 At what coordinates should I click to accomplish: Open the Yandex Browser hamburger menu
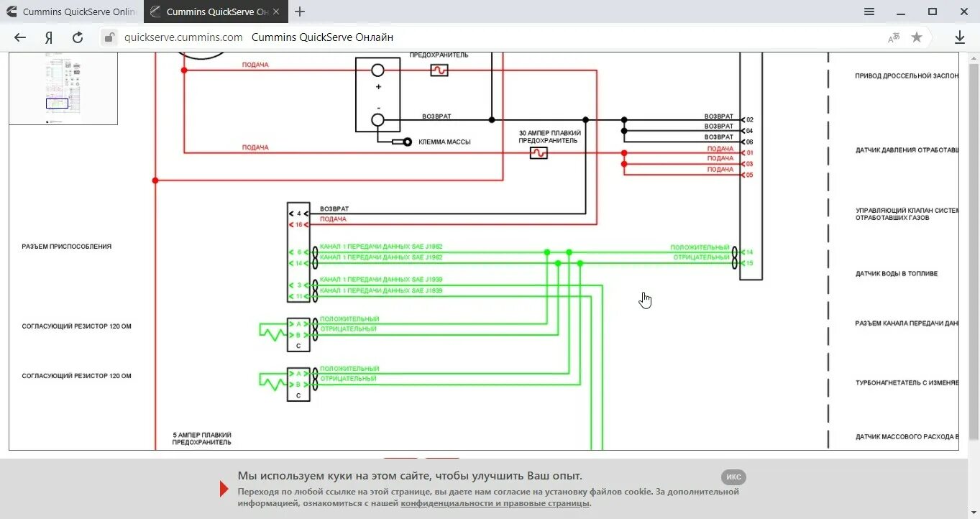click(869, 12)
